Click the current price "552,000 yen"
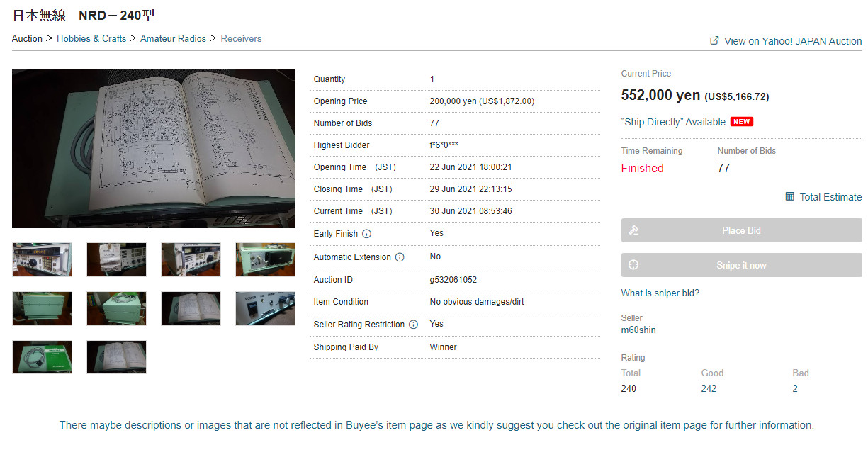 click(x=660, y=95)
